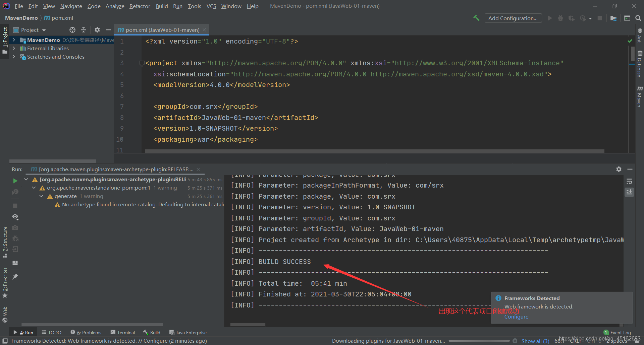The width and height of the screenshot is (644, 345).
Task: Select locate opened file target icon
Action: click(72, 30)
